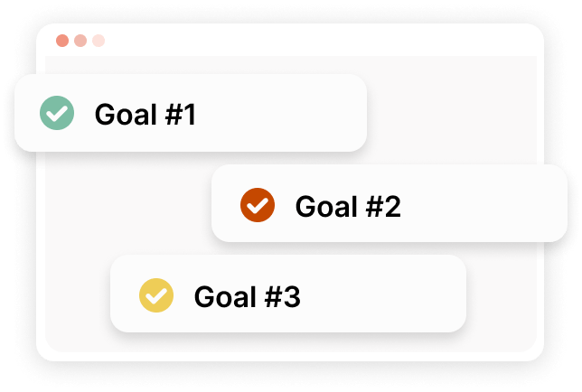Click gray window area left of Goal #2 card
Image resolution: width=582 pixels, height=392 pixels.
tap(127, 205)
